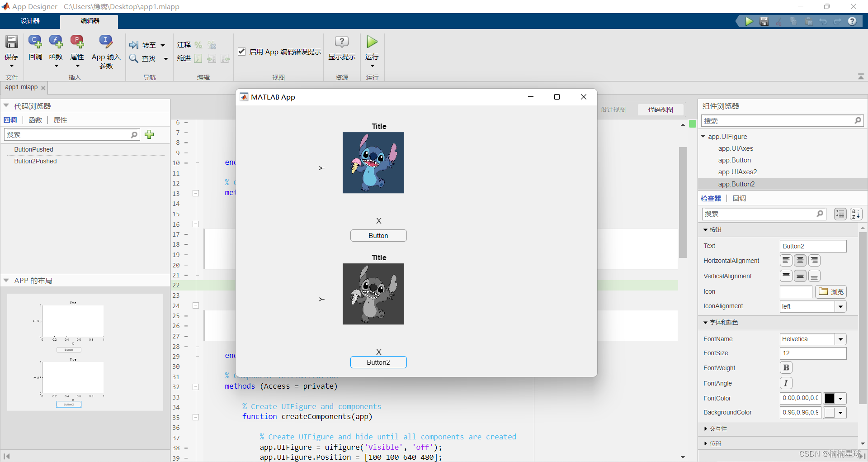This screenshot has height=462, width=868.
Task: Open the BackgroundColor swatch picker
Action: (x=835, y=412)
